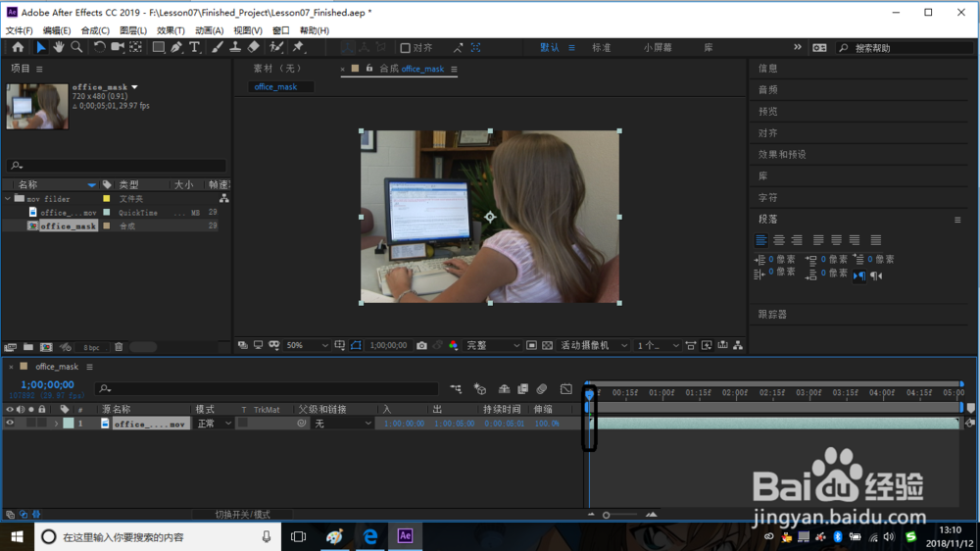Select the Selection arrow tool

click(40, 47)
